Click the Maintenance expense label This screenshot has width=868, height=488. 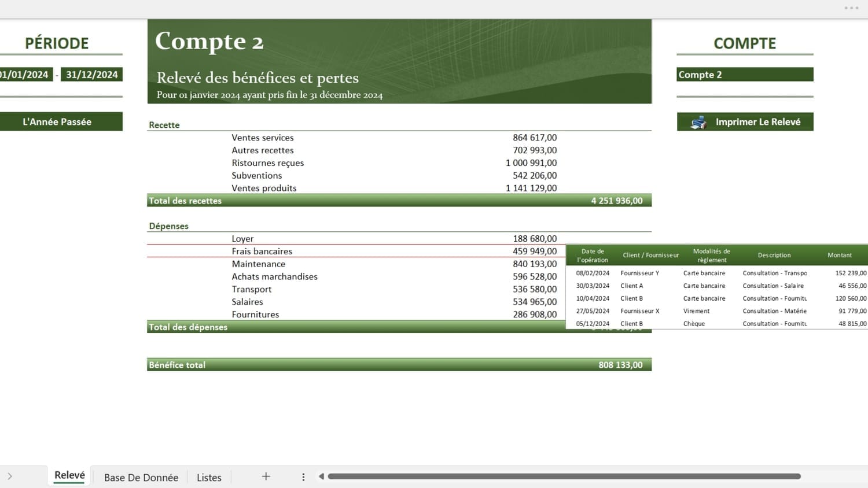tap(258, 264)
